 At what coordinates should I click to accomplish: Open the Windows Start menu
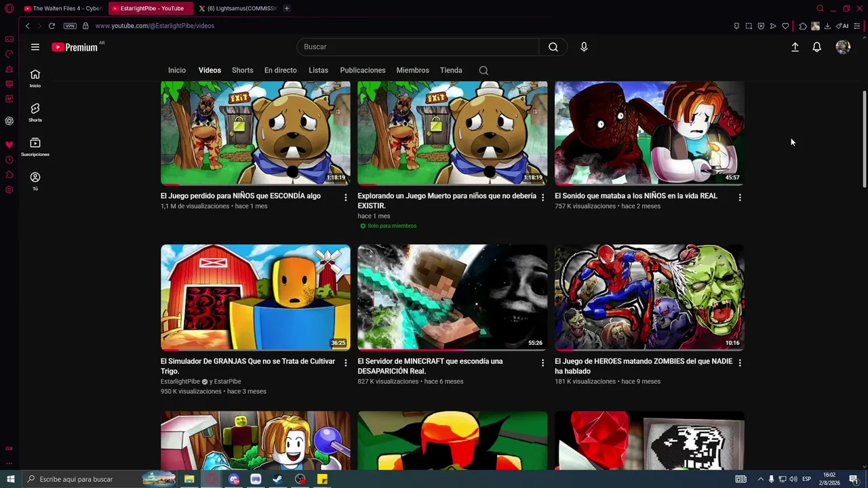(x=11, y=479)
